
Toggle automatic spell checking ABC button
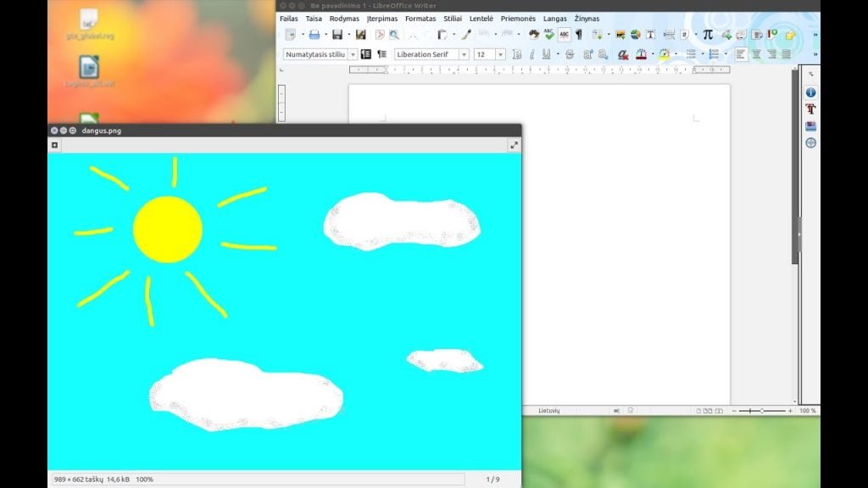564,35
